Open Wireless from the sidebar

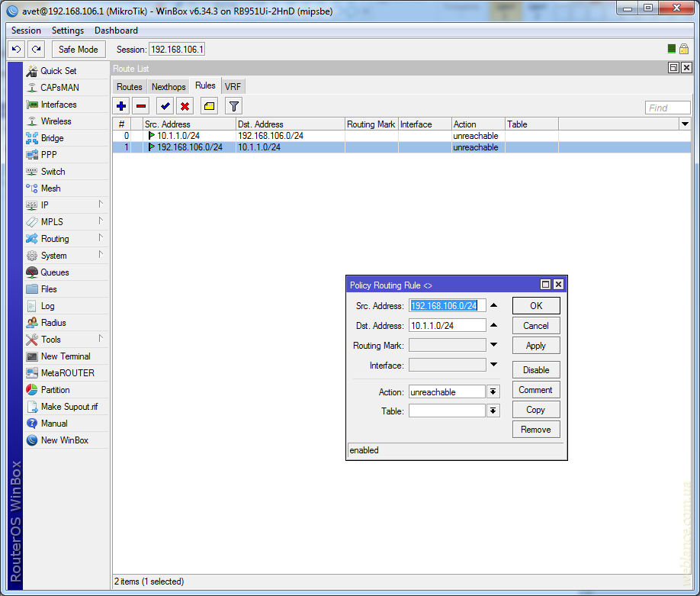(x=56, y=121)
